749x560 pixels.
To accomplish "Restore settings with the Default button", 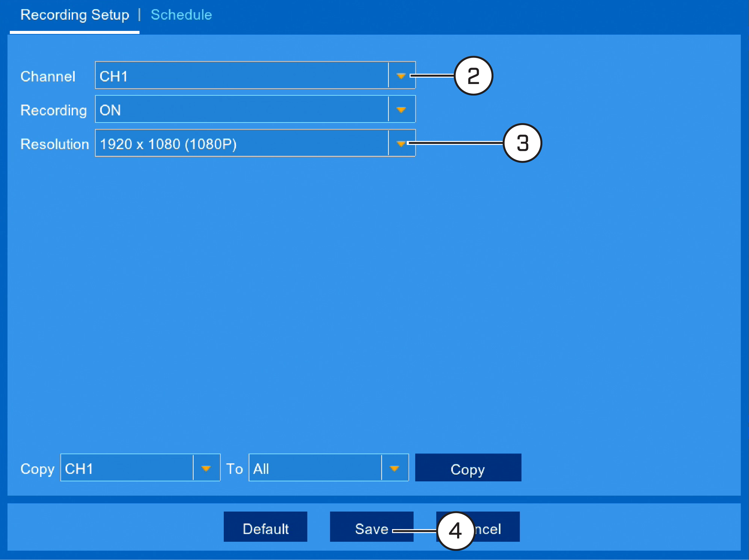I will point(265,527).
